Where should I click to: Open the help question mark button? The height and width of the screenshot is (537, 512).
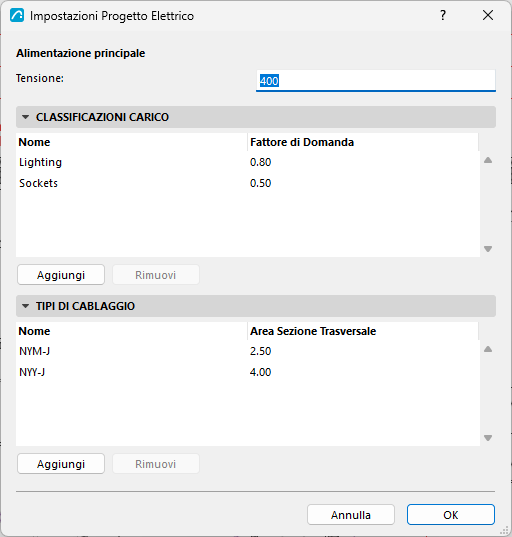(443, 15)
